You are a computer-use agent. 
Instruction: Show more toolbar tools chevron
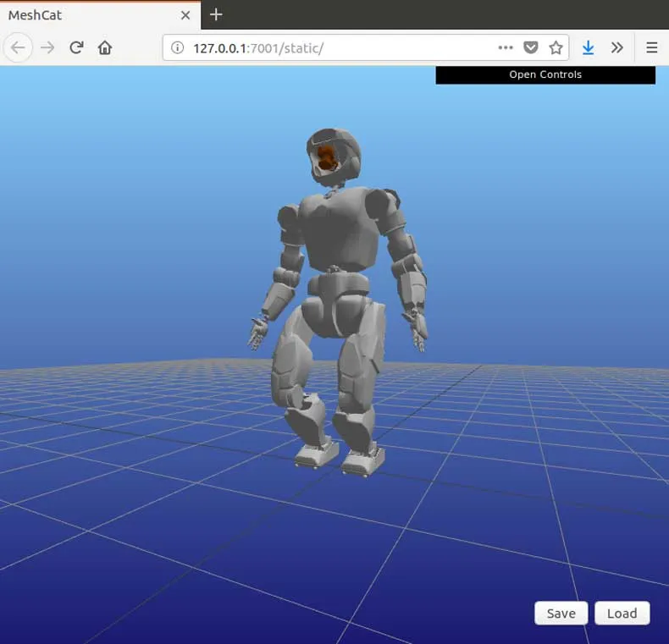click(617, 47)
